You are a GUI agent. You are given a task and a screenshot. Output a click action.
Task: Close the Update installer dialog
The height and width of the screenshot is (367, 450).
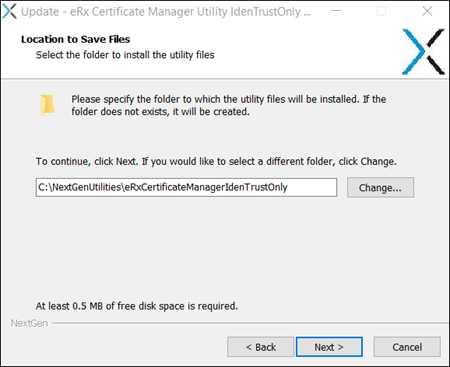tap(427, 11)
